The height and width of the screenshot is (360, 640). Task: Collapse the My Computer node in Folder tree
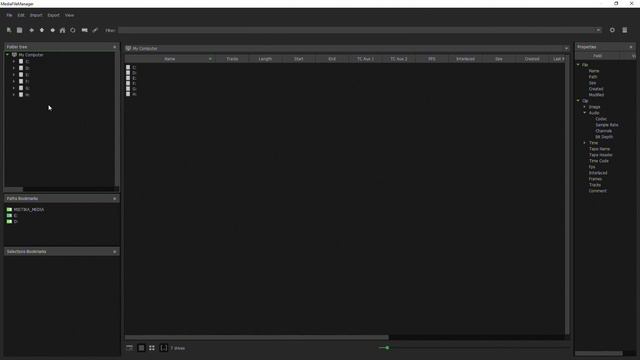click(7, 55)
